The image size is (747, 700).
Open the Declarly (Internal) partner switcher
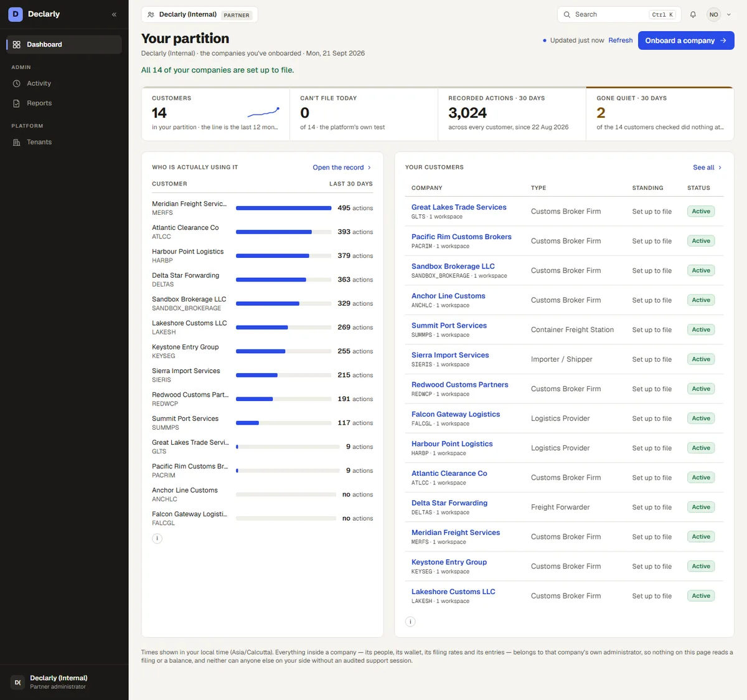coord(199,14)
